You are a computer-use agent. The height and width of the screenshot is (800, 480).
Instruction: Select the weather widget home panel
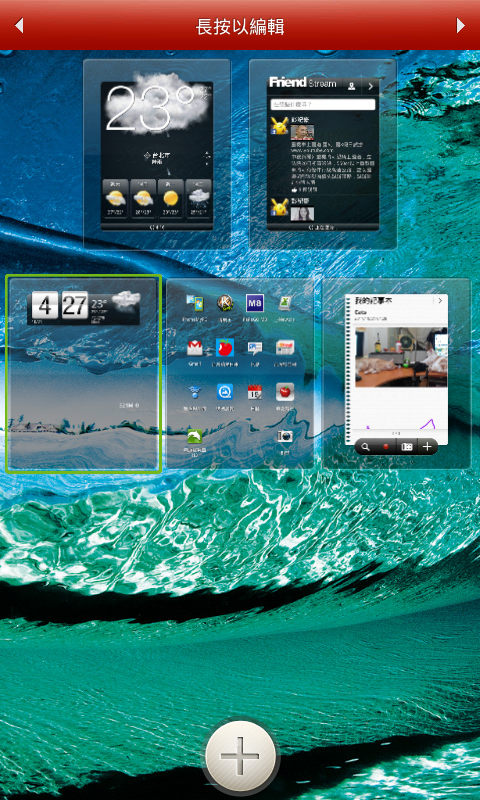pyautogui.click(x=157, y=154)
